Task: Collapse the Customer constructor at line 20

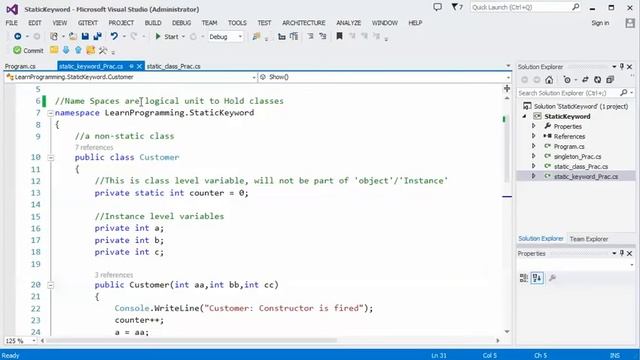Action: pyautogui.click(x=51, y=285)
